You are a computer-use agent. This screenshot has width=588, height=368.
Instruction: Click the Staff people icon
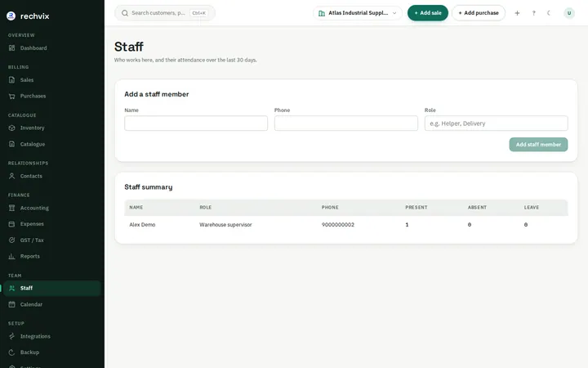tap(12, 289)
